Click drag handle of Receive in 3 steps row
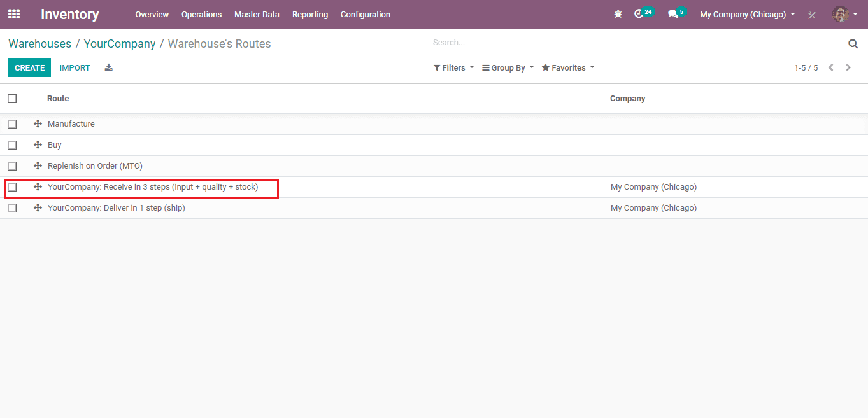This screenshot has height=418, width=868. [x=38, y=187]
